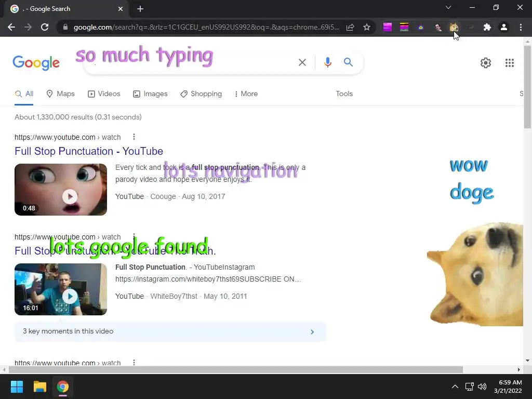Click the scroll-right arrow of the horizontal scrollbar
The width and height of the screenshot is (532, 399).
tap(519, 369)
